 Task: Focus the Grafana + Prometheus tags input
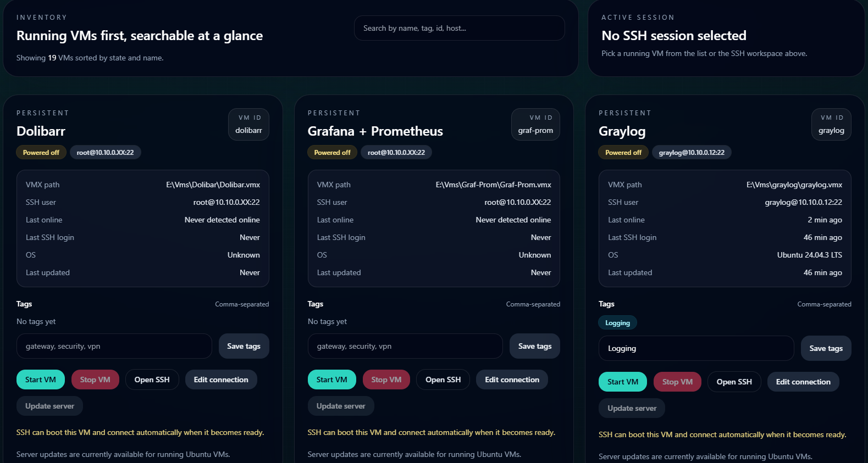point(405,346)
